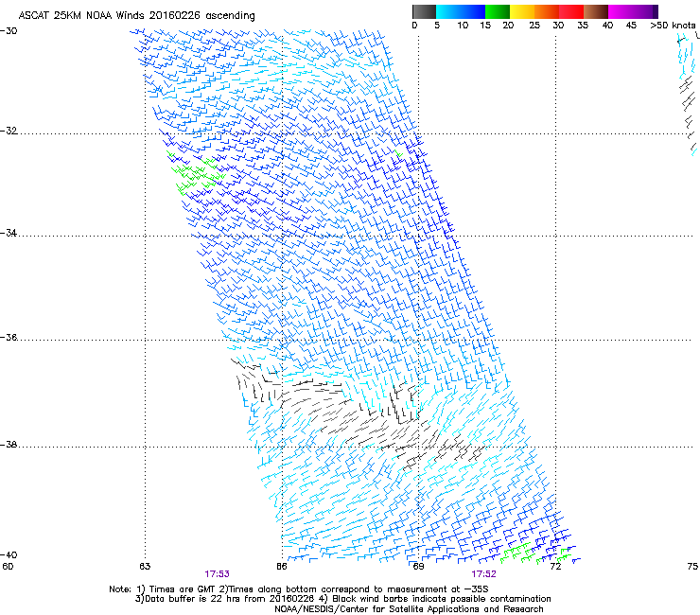Click the legend tick label '40'

pyautogui.click(x=607, y=26)
